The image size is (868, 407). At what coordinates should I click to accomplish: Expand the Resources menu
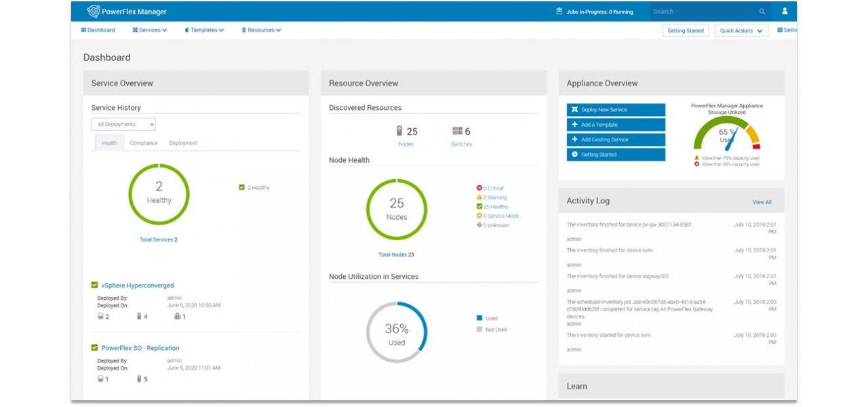(261, 31)
